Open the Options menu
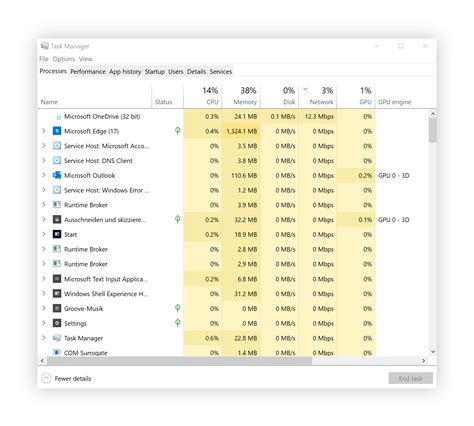The image size is (474, 426). 64,59
